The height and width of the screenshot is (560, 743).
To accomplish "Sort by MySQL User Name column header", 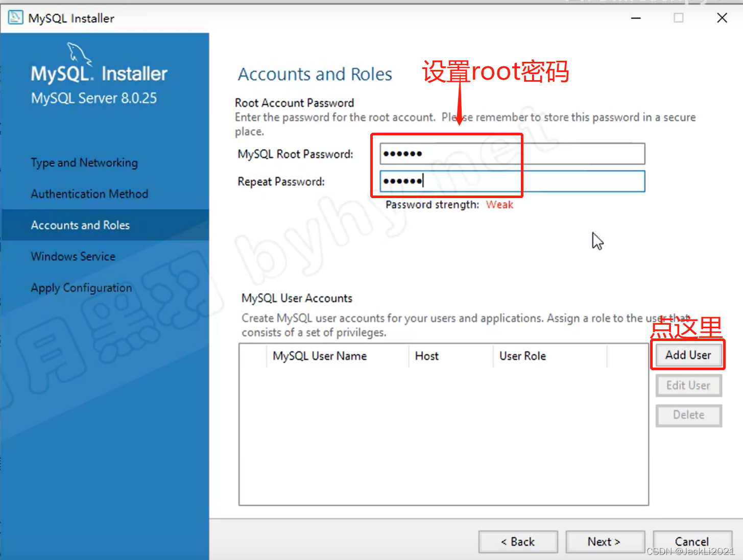I will coord(338,356).
